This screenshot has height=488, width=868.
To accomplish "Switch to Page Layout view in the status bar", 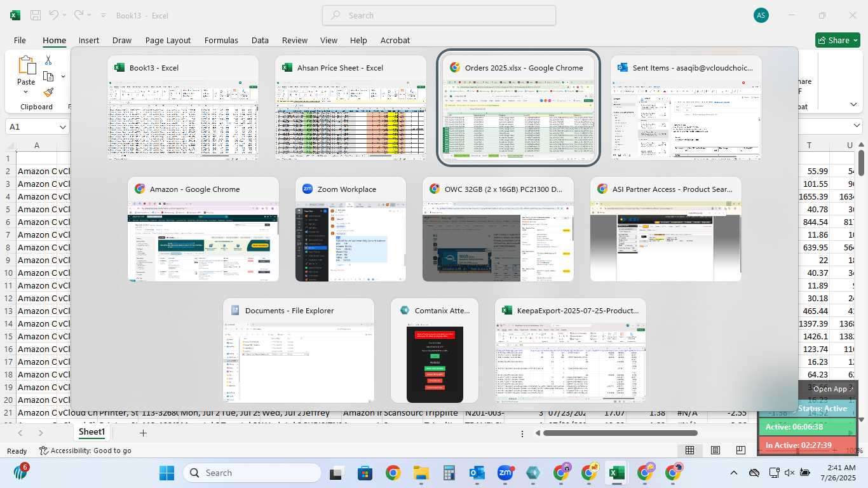I will click(x=715, y=451).
